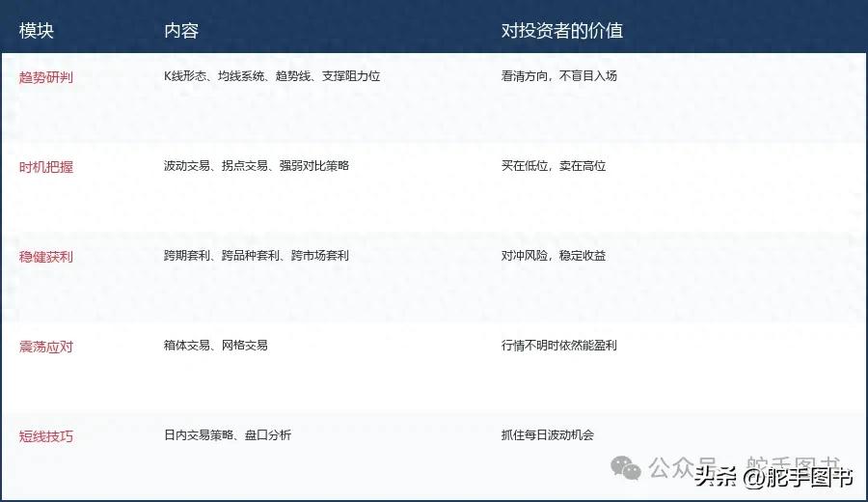Select the 稳健获利 module cell
868x502 pixels.
tap(46, 257)
